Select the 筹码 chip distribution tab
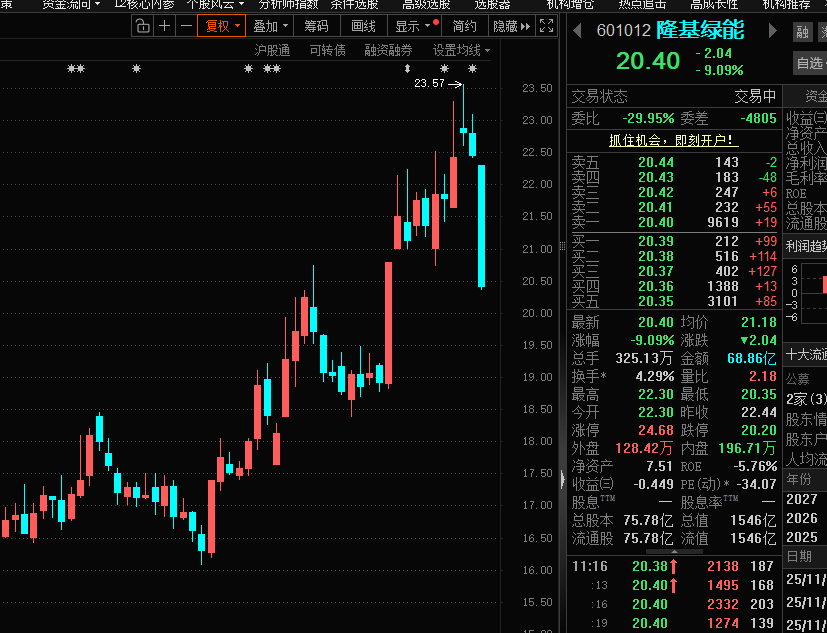Screen dimensions: 827x633 click(x=316, y=26)
